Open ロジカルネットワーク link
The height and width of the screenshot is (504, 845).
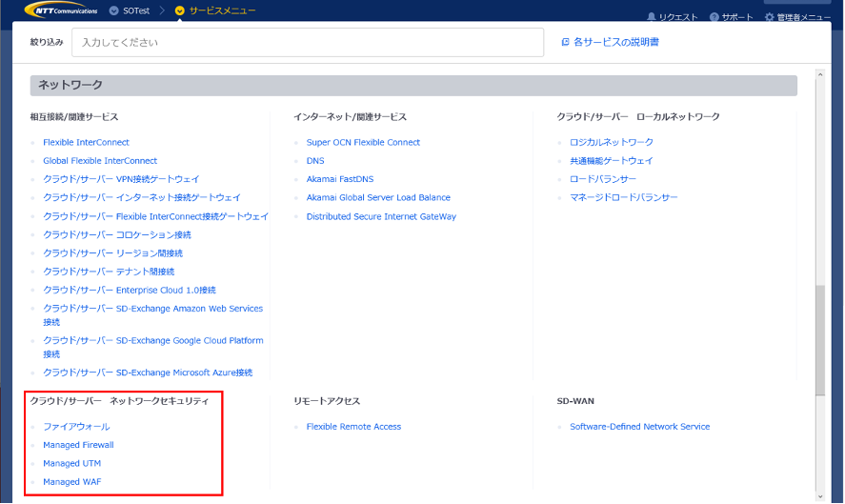(612, 142)
